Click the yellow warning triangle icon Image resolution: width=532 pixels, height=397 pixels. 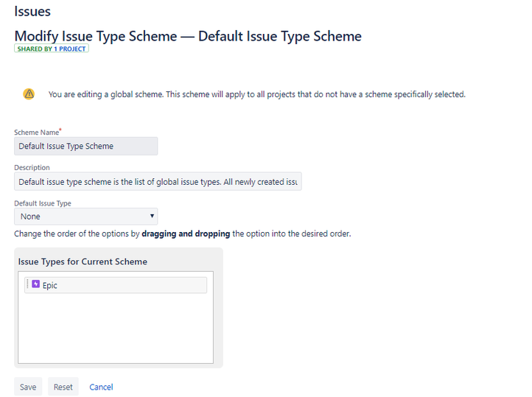click(x=29, y=94)
